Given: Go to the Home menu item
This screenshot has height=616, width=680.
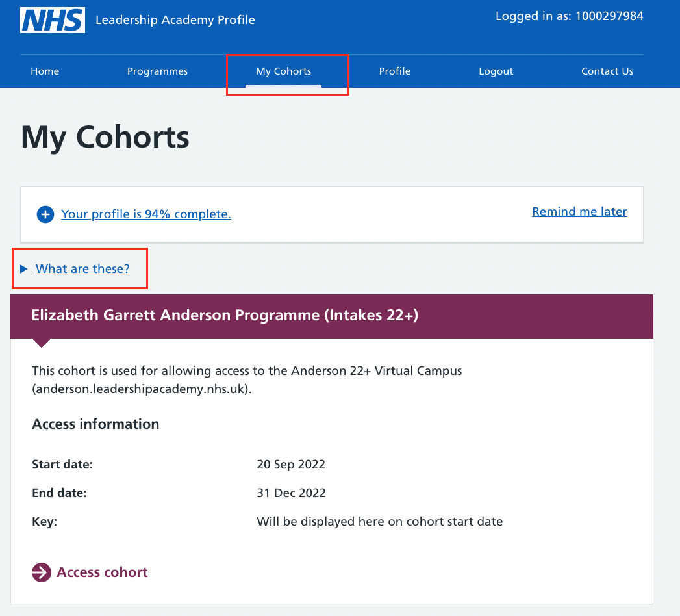Looking at the screenshot, I should pos(45,71).
